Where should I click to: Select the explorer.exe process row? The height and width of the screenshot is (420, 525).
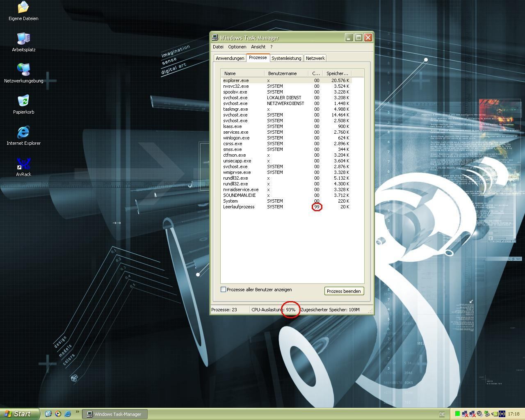click(286, 80)
